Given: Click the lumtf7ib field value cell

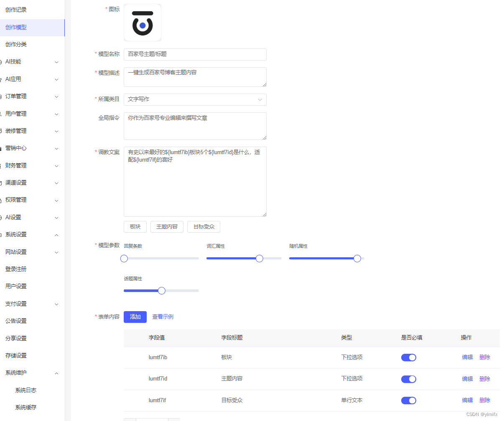Looking at the screenshot, I should coord(158,358).
